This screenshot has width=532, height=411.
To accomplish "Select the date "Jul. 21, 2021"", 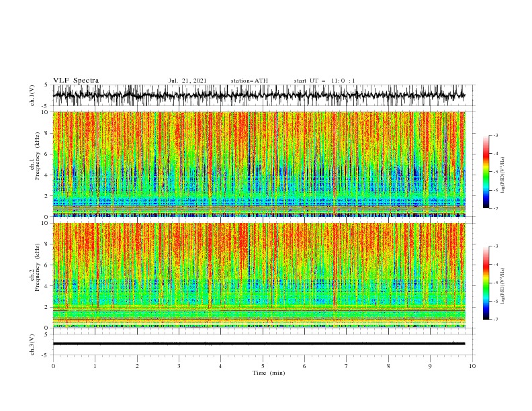I will point(187,81).
